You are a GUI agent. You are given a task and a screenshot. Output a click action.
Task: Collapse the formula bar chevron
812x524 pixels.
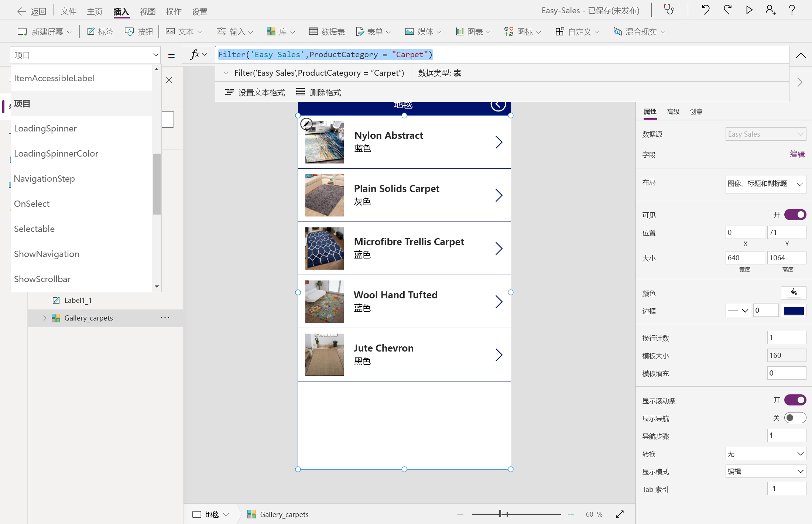[x=801, y=55]
